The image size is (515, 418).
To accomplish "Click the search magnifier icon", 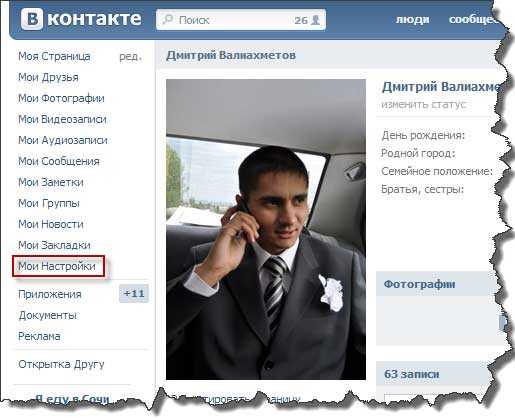I will coord(168,19).
